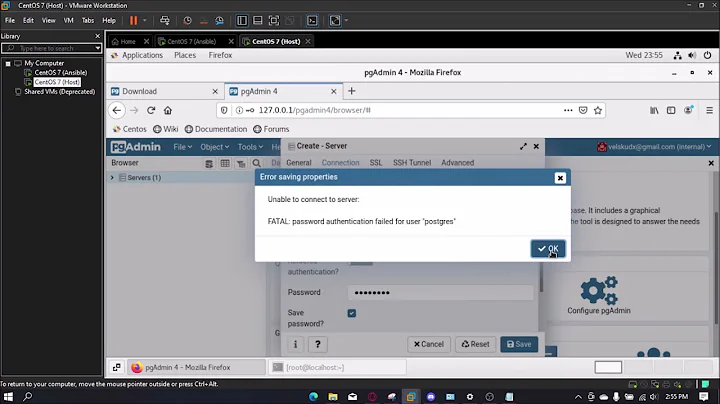Screen dimensions: 720x404
Task: Maximize the Create Server dialog
Action: click(523, 146)
